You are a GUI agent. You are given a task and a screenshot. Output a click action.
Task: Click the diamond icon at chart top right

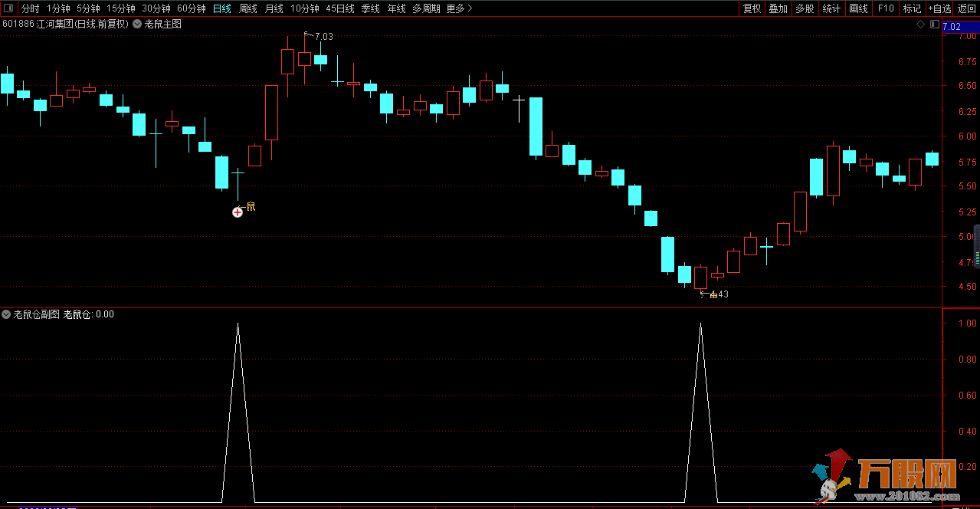pyautogui.click(x=921, y=25)
